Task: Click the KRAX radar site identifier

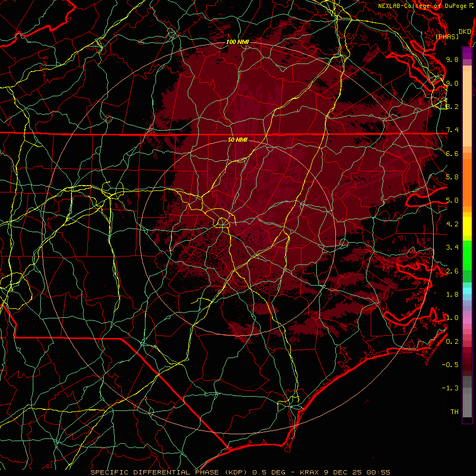Action: (x=309, y=472)
